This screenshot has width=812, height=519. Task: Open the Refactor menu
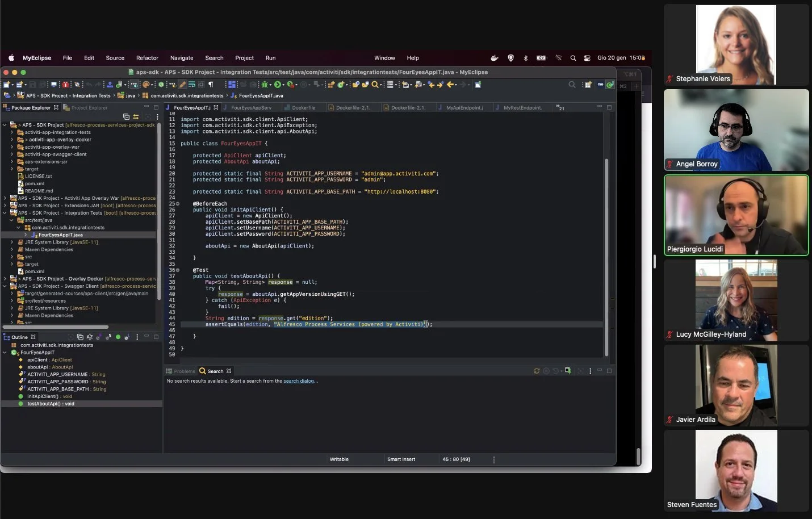tap(147, 58)
